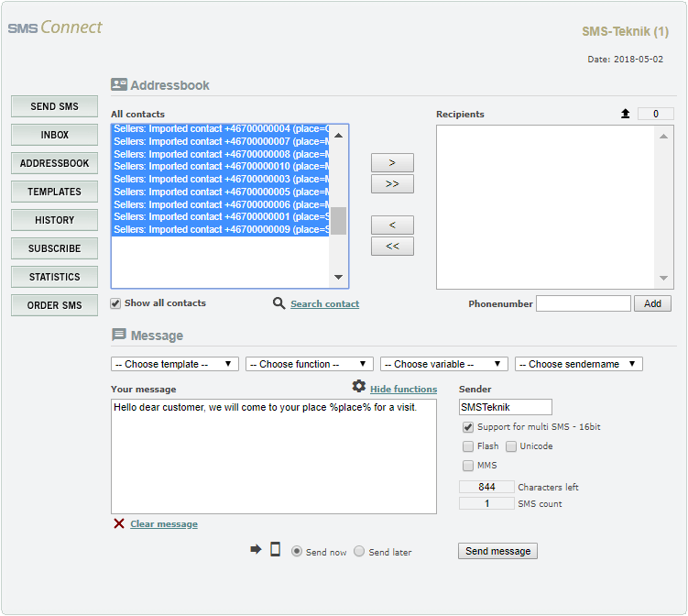
Task: Go to ADDRESSBOOK in the side menu
Action: tap(54, 163)
